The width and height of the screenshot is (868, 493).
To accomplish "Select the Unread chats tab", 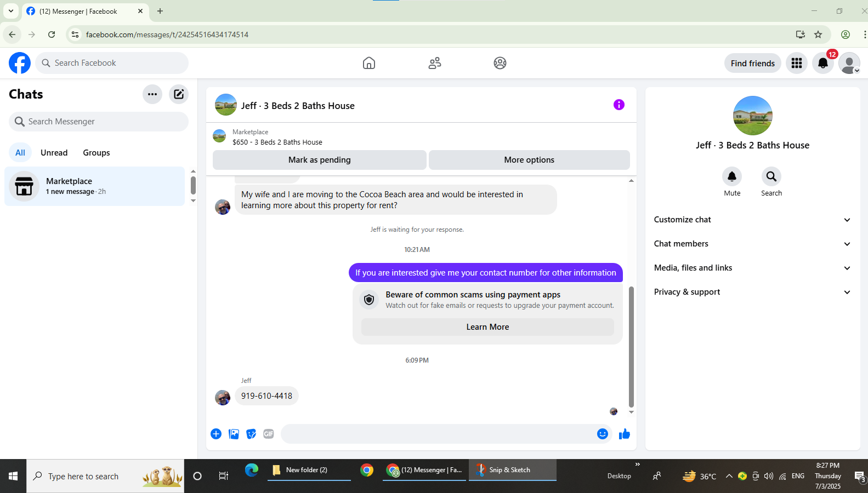I will click(x=54, y=153).
